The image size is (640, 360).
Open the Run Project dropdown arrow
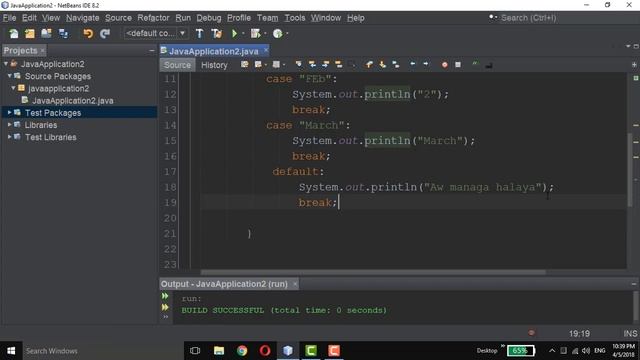point(243,33)
